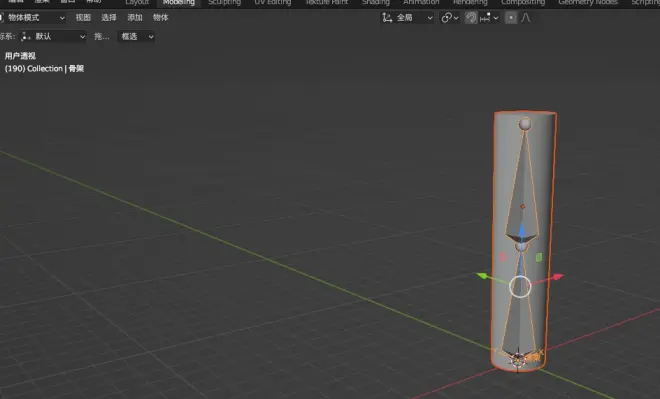
Task: Open the 添加 menu
Action: (135, 18)
